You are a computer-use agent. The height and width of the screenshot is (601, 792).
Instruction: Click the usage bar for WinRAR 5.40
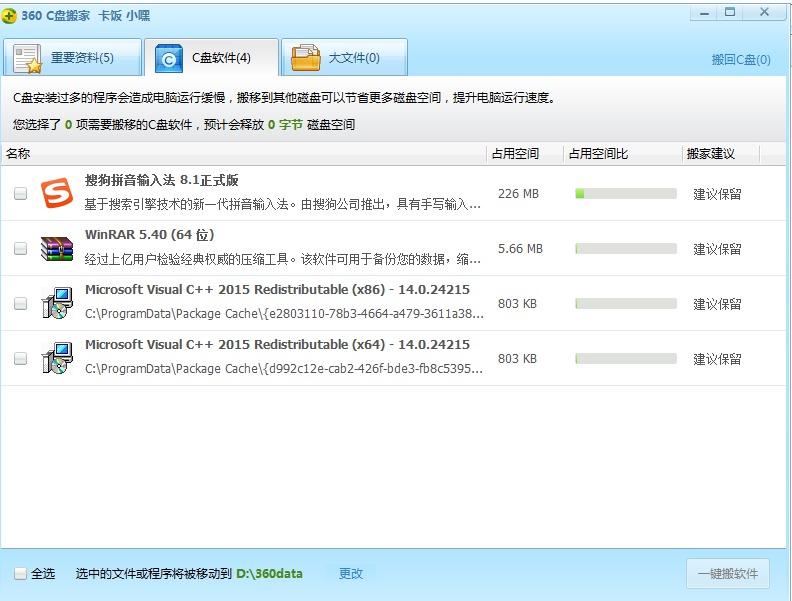pyautogui.click(x=626, y=248)
